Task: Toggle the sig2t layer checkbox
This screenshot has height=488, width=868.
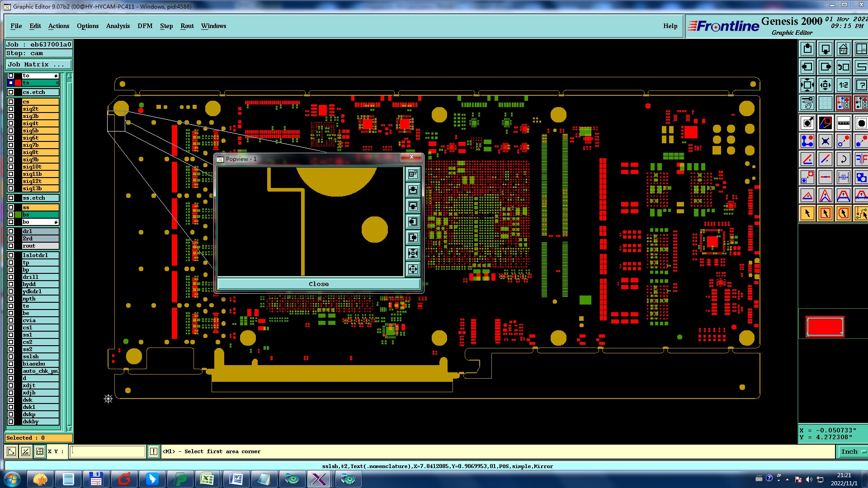Action: [11, 109]
